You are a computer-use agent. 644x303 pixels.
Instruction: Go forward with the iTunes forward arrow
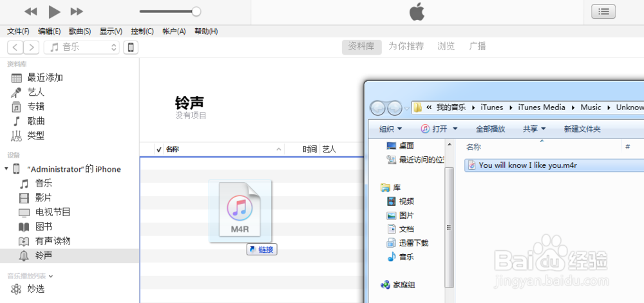pyautogui.click(x=31, y=47)
